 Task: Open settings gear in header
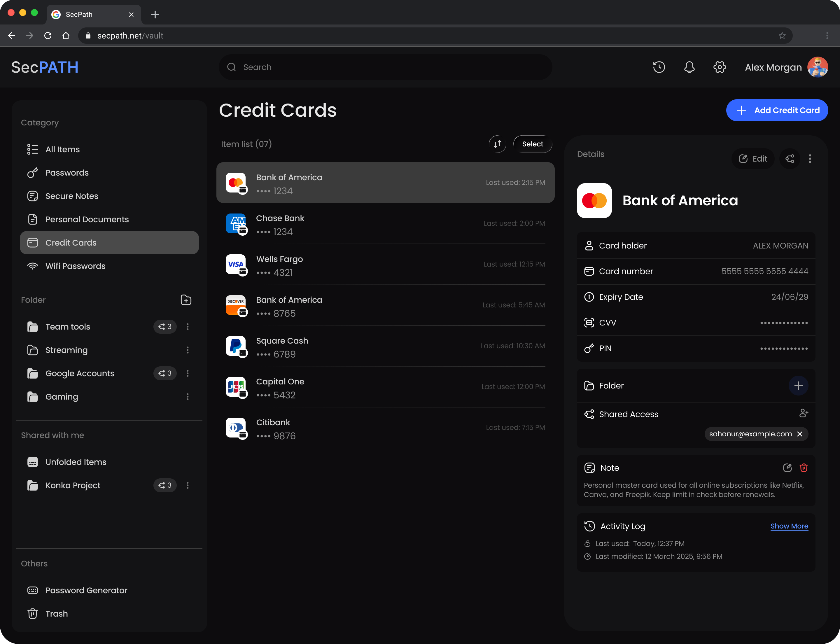720,67
